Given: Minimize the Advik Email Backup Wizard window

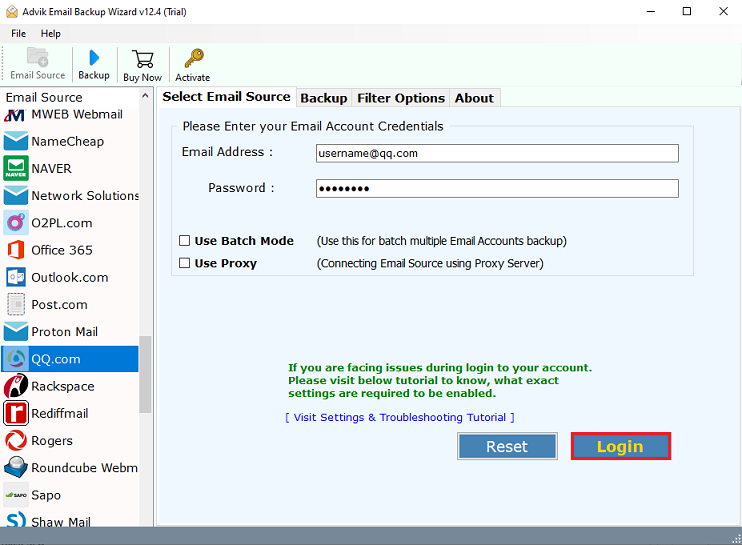Looking at the screenshot, I should click(651, 11).
